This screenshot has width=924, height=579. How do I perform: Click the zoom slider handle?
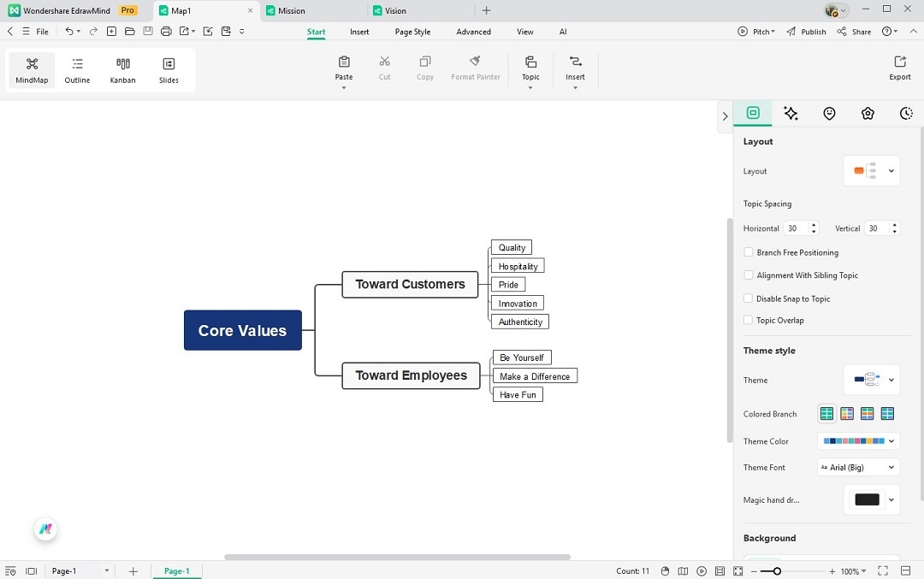click(777, 571)
